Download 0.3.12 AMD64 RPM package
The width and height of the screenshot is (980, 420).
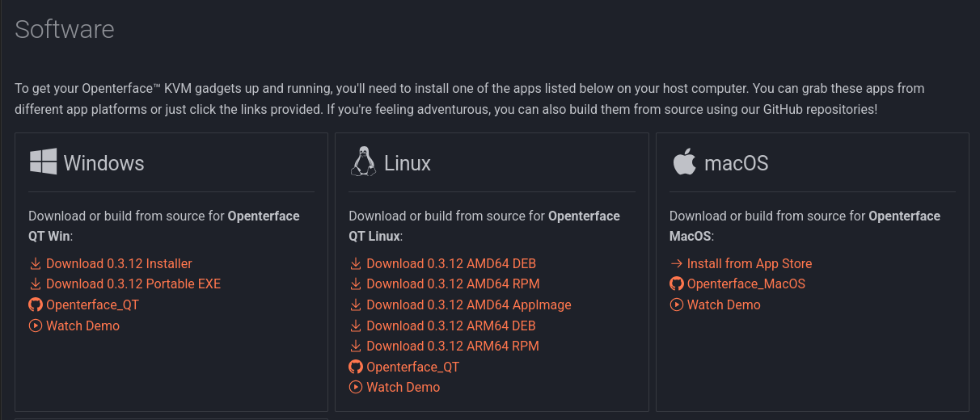pyautogui.click(x=453, y=284)
